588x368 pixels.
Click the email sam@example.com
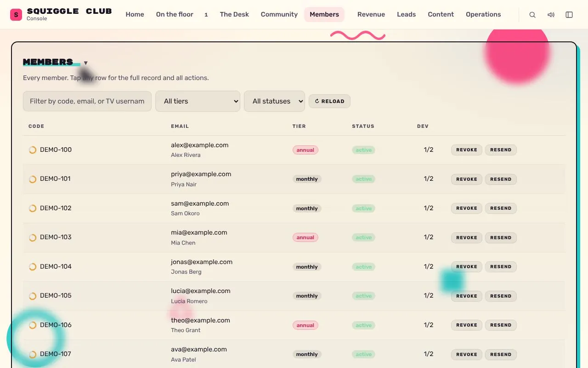(200, 203)
